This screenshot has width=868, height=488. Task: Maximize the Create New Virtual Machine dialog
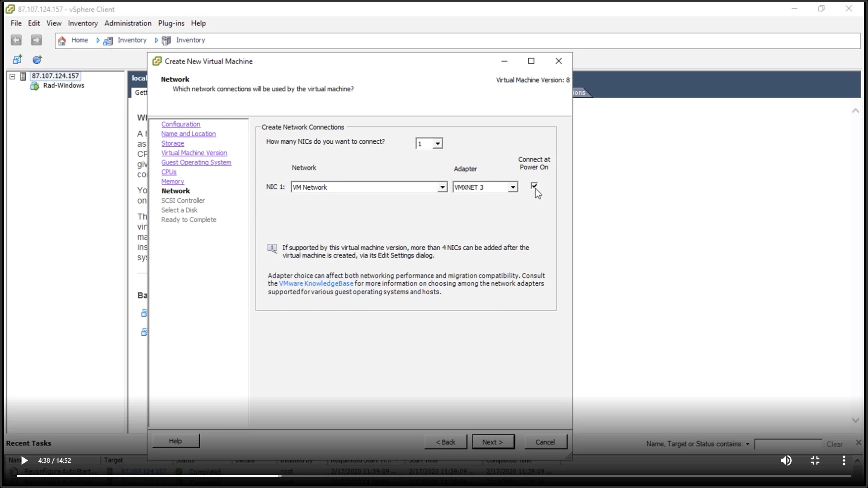531,61
